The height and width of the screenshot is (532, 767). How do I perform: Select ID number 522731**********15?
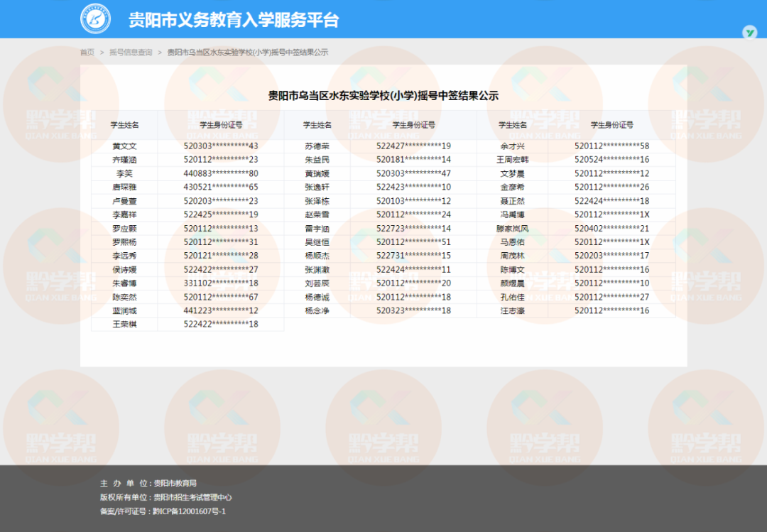(x=413, y=256)
